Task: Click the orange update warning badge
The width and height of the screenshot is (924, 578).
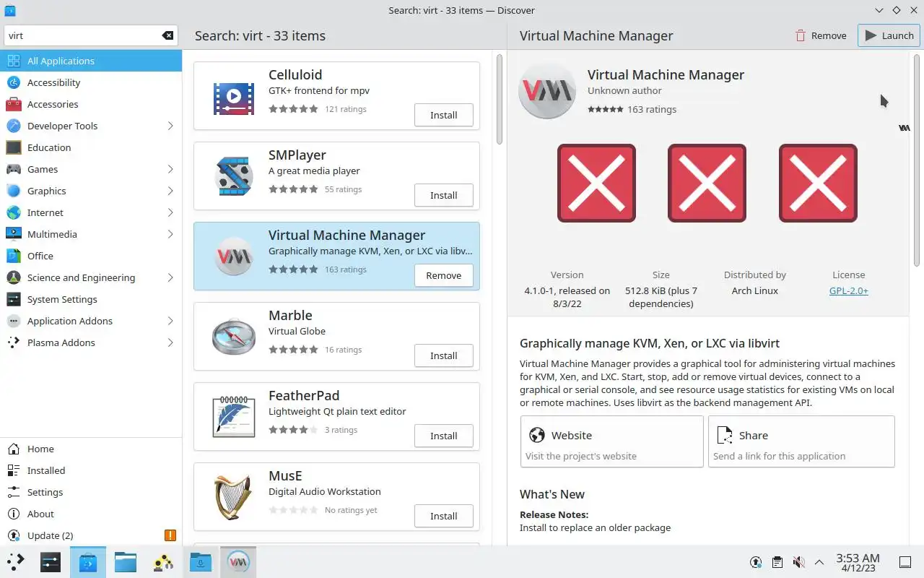Action: tap(170, 535)
